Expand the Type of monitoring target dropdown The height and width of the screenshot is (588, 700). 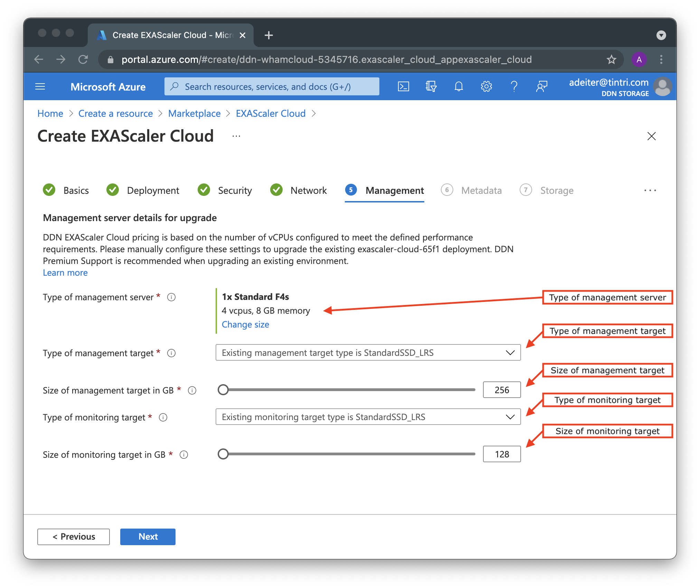368,417
